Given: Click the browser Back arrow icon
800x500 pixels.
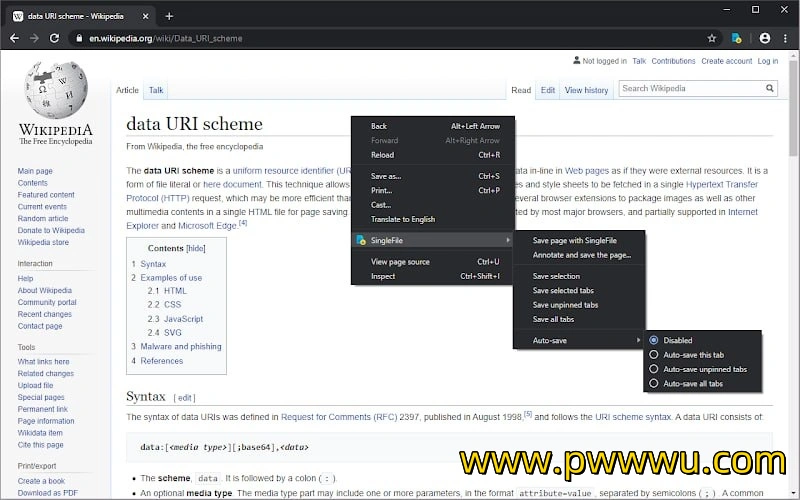Looking at the screenshot, I should [x=14, y=38].
